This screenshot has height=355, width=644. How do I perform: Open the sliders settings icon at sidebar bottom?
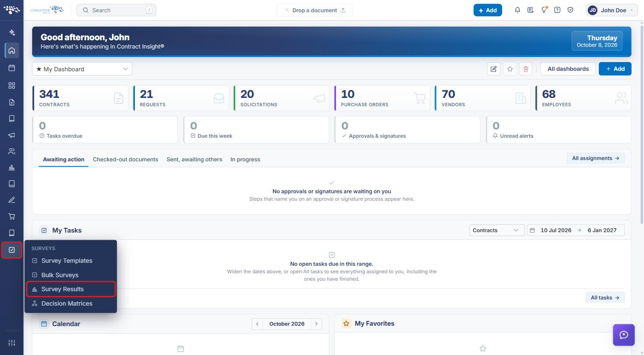(12, 343)
